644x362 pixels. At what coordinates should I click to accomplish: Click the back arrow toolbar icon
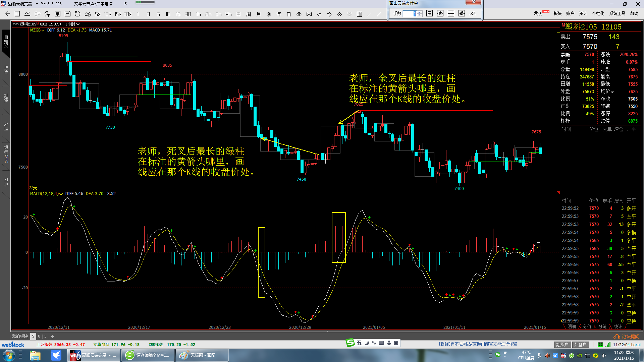(7, 14)
